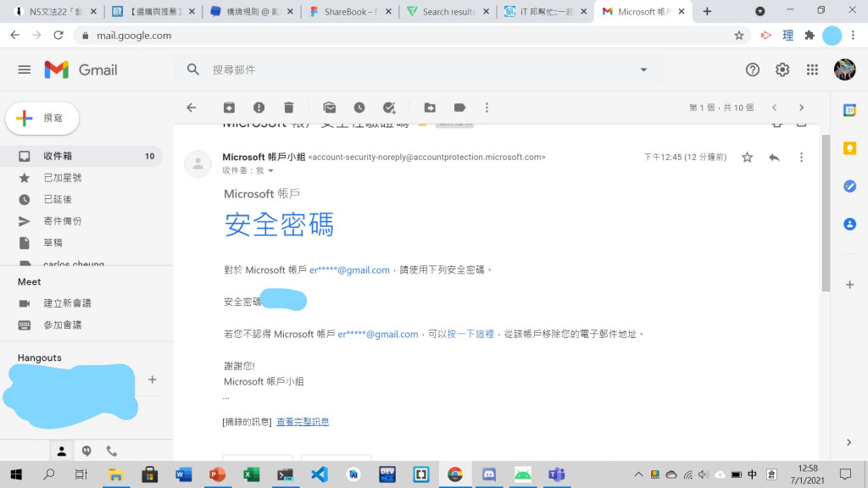
Task: Archive this email
Action: (229, 108)
